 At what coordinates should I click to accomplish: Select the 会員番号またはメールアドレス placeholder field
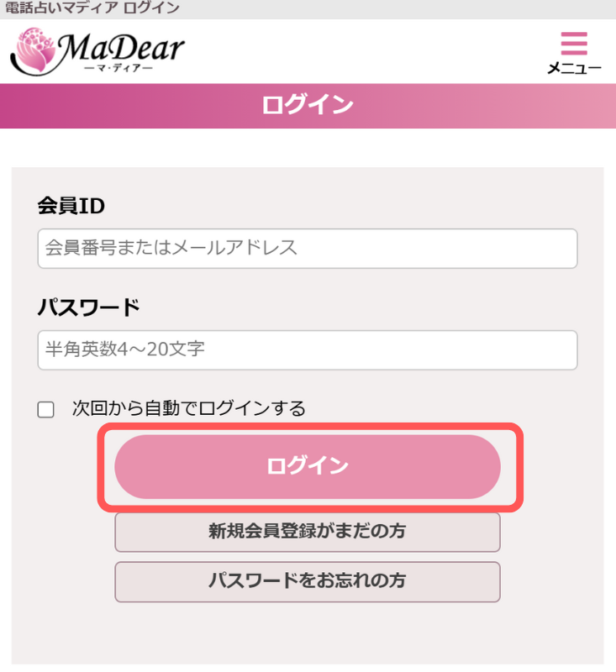308,249
